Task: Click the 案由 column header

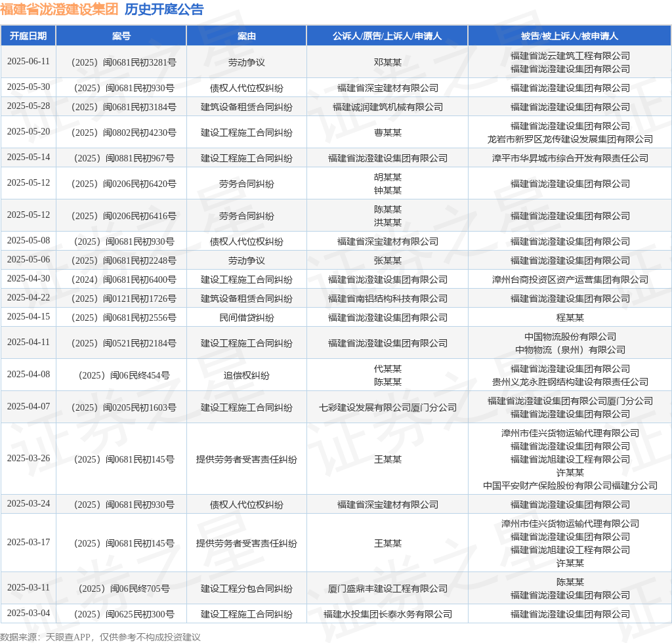Action: click(247, 36)
